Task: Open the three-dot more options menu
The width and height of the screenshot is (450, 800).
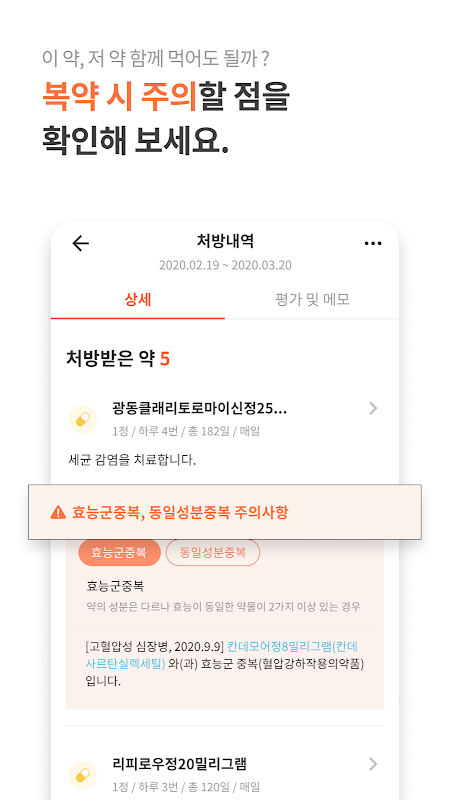Action: pos(373,243)
